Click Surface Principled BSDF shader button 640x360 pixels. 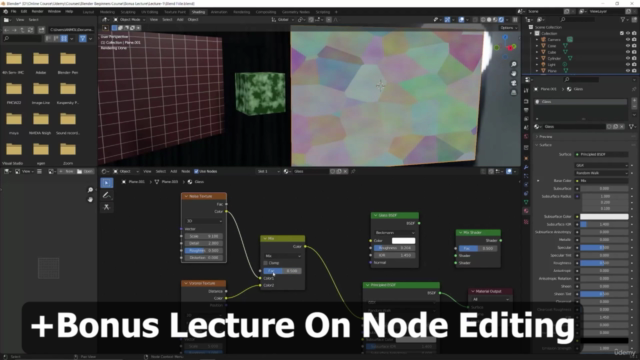[601, 155]
